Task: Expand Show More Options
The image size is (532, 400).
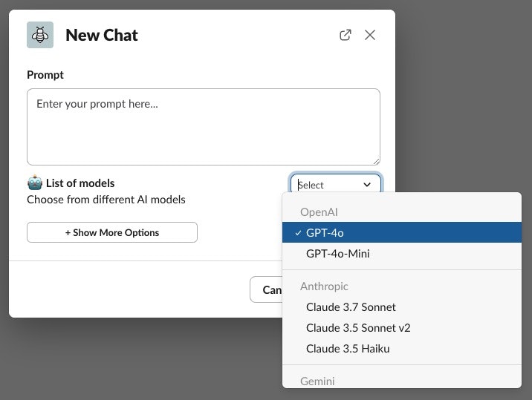Action: [112, 232]
